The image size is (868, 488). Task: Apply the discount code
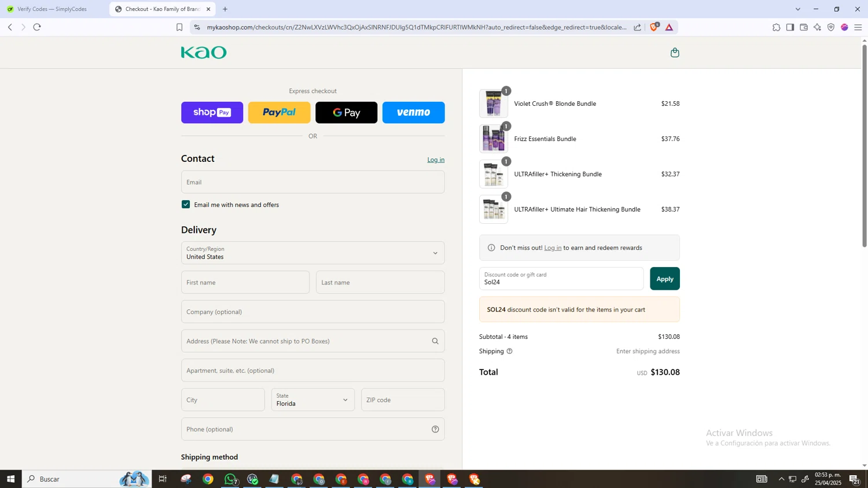point(665,279)
